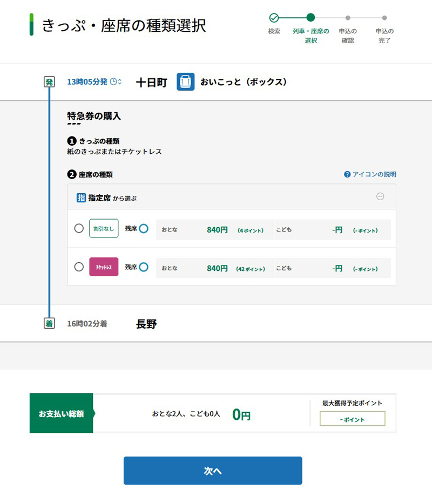The height and width of the screenshot is (504, 432).
Task: Click おとな 840円 in チケットレス row
Action: [215, 268]
